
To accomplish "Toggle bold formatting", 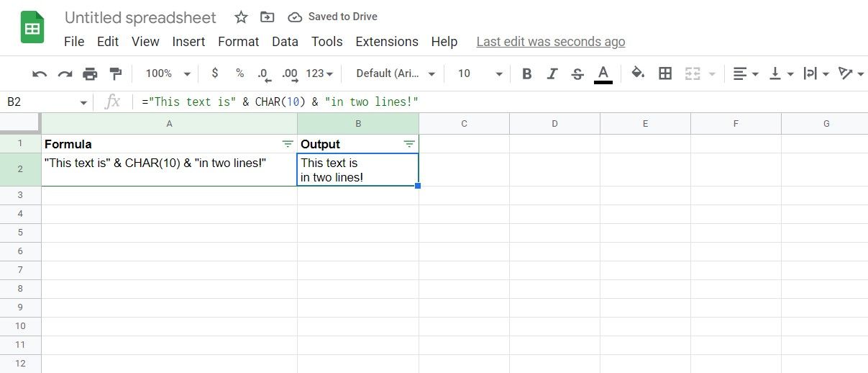I will [527, 73].
